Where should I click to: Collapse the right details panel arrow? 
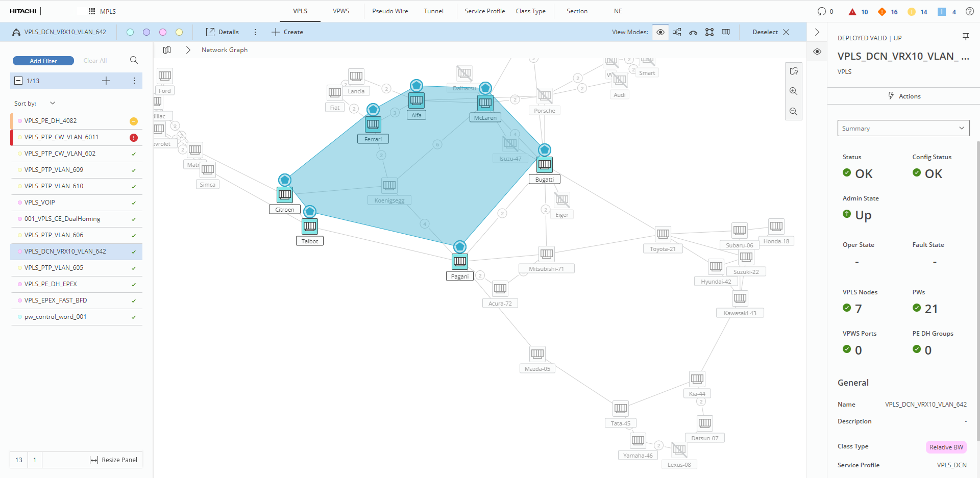(817, 32)
